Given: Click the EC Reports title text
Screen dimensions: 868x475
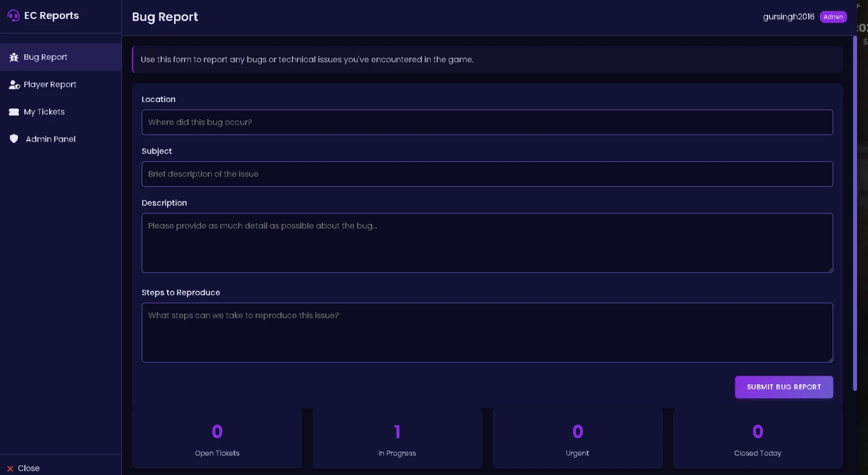Looking at the screenshot, I should click(x=52, y=16).
